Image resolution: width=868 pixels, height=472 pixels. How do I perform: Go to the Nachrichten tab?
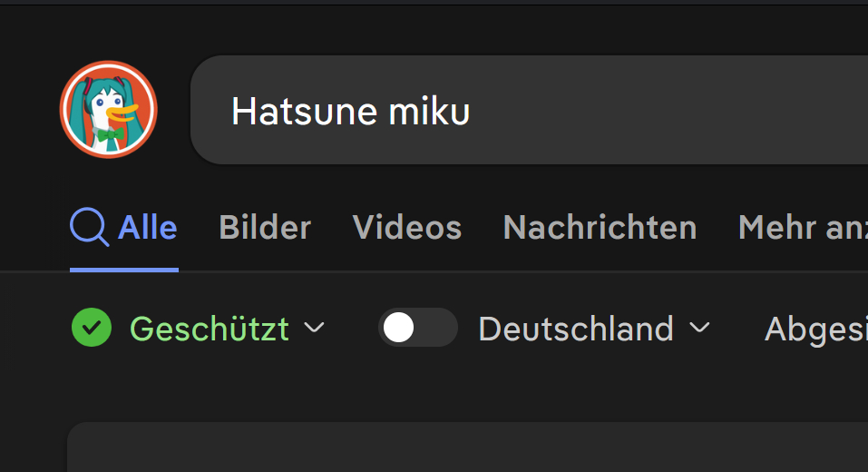(x=600, y=227)
